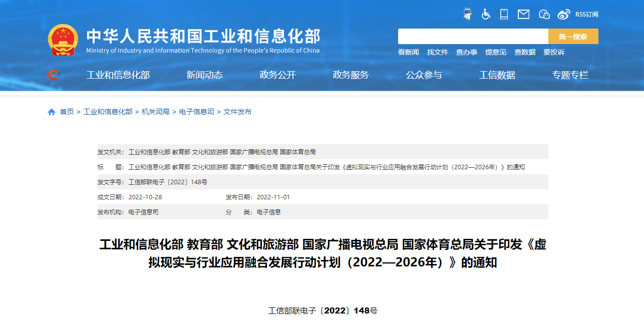The image size is (644, 332).
Task: Select 电子信息 category value
Action: [x=269, y=212]
